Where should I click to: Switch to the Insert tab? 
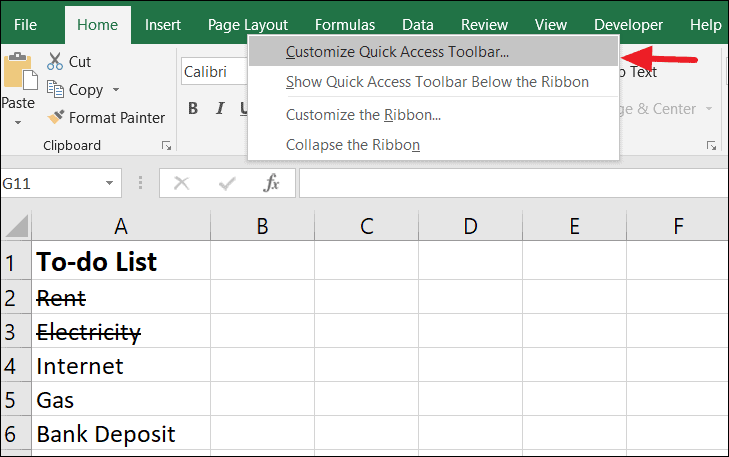(163, 25)
